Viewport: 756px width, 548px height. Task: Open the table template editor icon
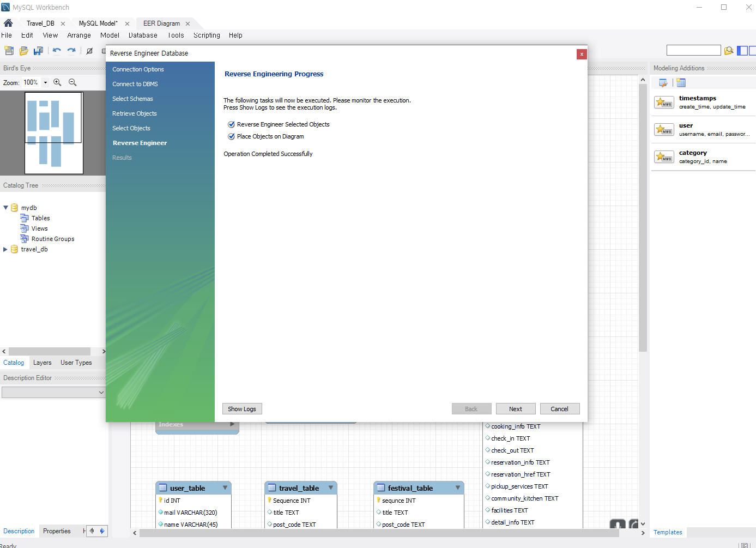[x=663, y=83]
